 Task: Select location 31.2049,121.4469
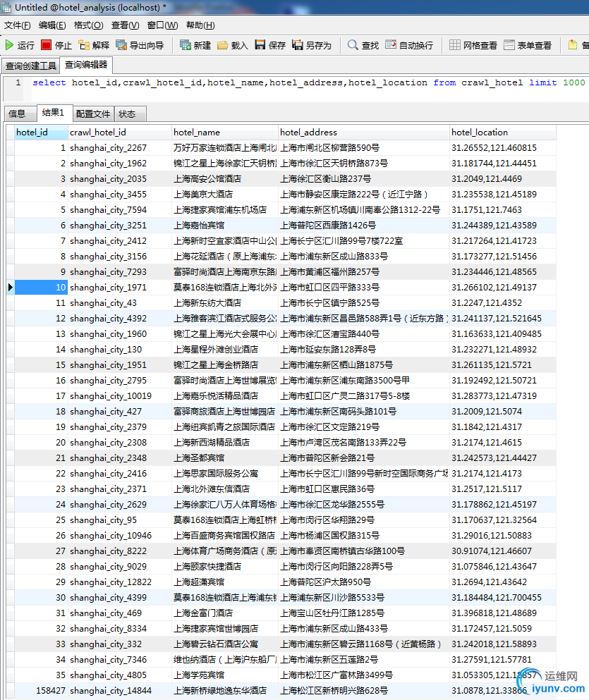502,179
